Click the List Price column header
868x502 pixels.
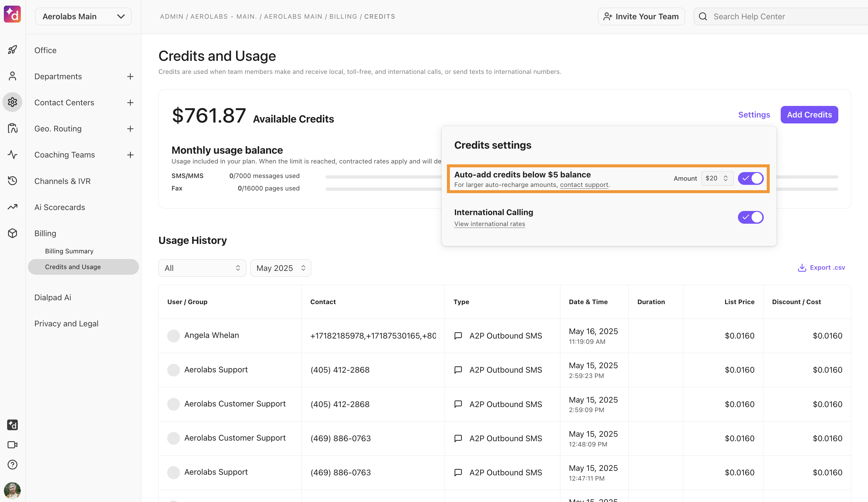[739, 302]
